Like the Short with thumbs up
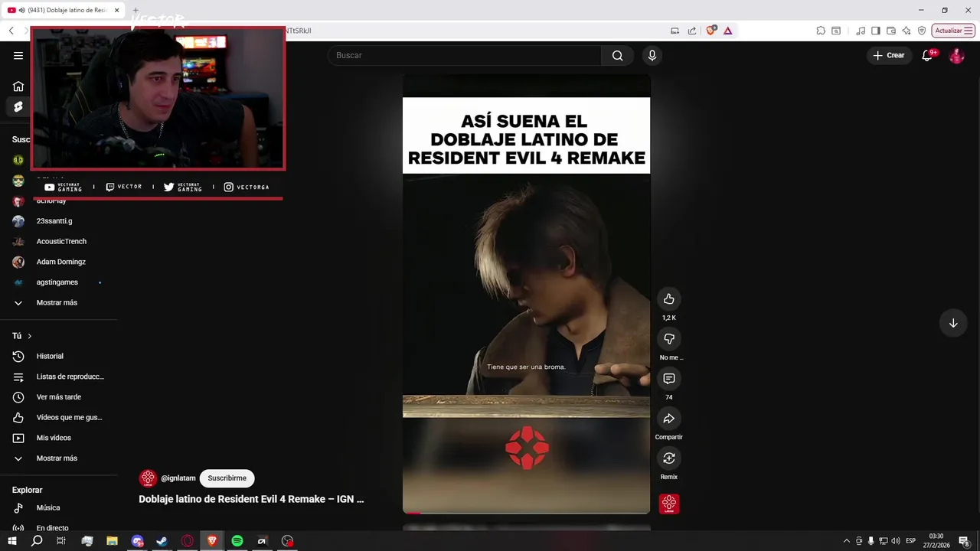 pos(669,298)
